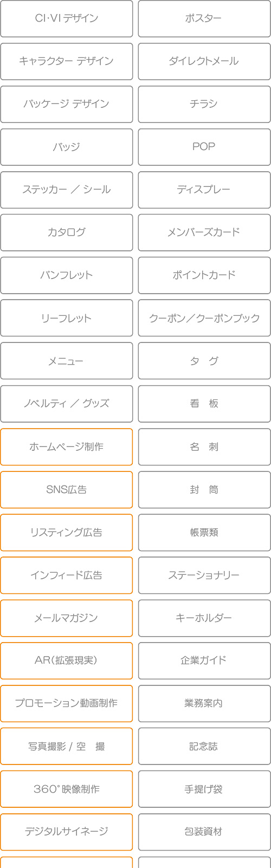Open the POP item
271x868 pixels.
tap(204, 147)
